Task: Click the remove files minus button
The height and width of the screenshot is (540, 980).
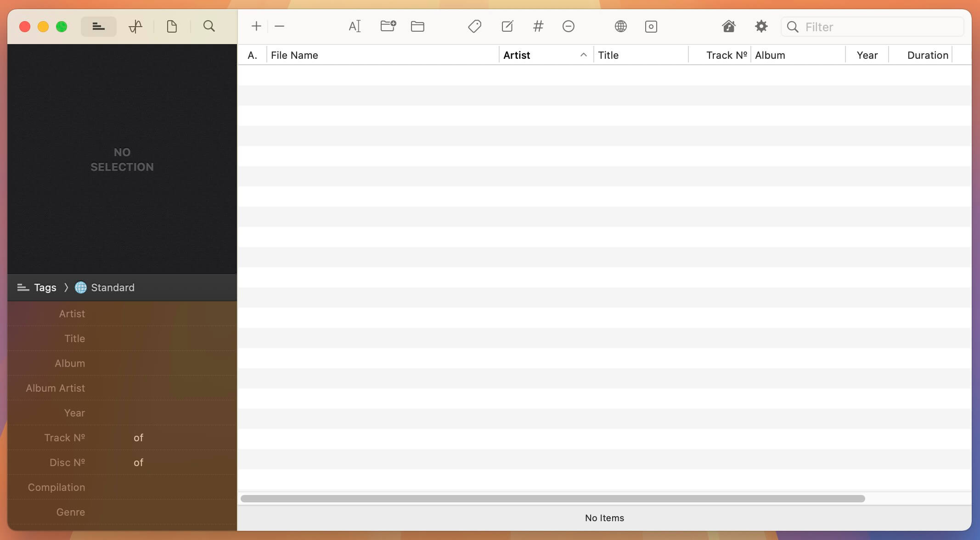Action: 279,26
